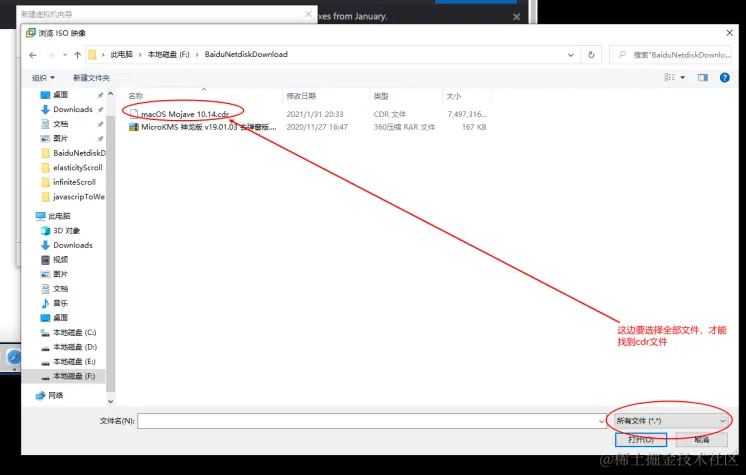Refresh the BaiduNetdiskDownload folder view
This screenshot has width=746, height=475.
pos(591,55)
